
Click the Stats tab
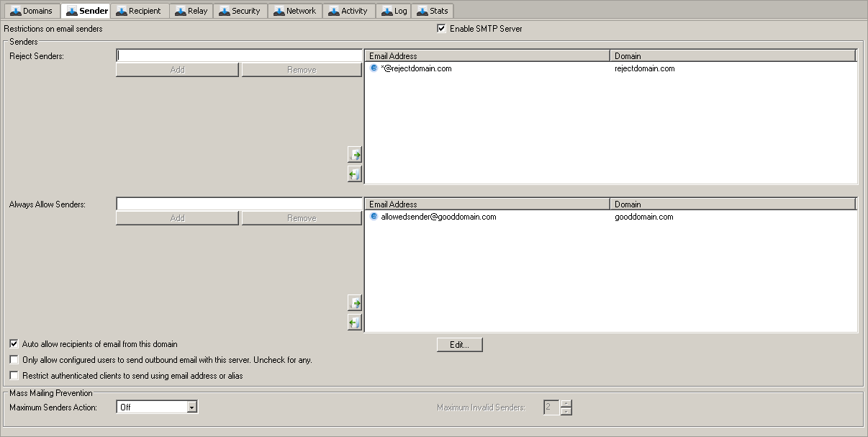coord(433,11)
